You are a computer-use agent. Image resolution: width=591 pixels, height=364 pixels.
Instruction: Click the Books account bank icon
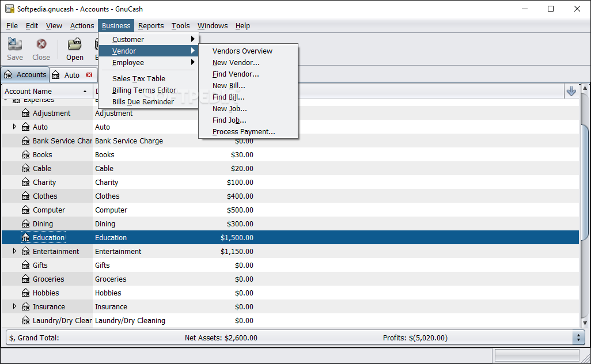coord(25,154)
